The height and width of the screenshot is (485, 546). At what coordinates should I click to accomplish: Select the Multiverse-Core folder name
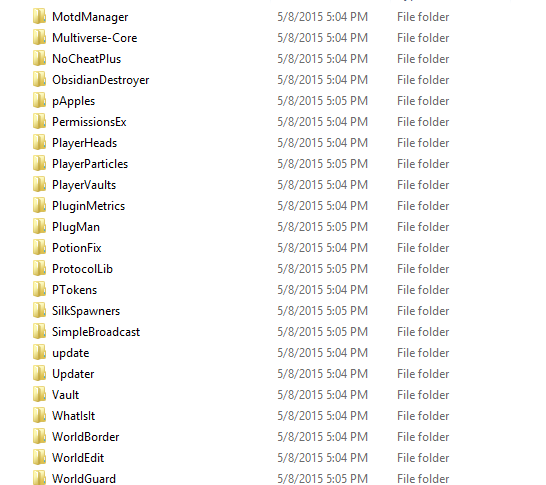click(94, 38)
